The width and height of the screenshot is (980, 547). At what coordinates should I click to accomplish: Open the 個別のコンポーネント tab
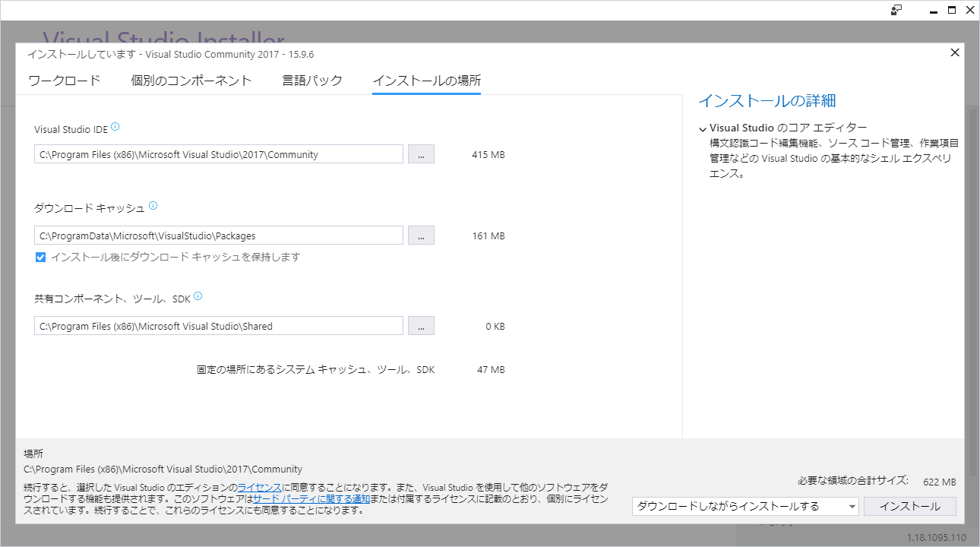point(191,81)
